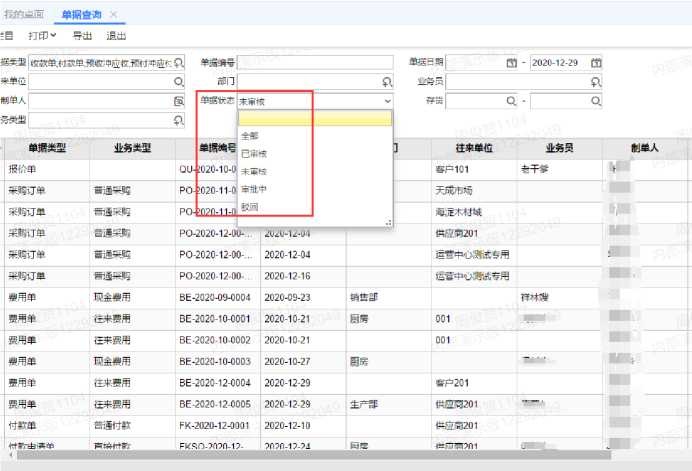Click lookup icon in 制单人 field

coord(178,101)
